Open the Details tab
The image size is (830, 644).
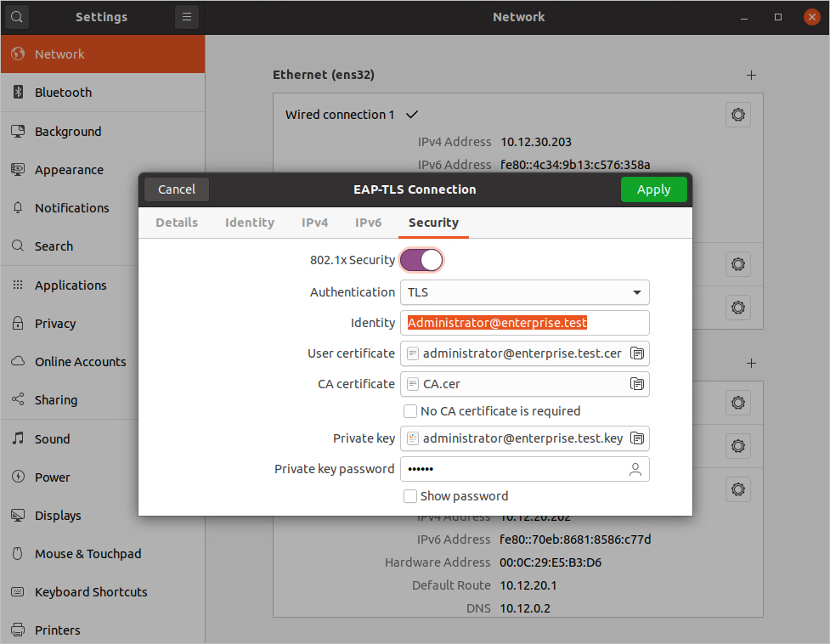tap(177, 223)
